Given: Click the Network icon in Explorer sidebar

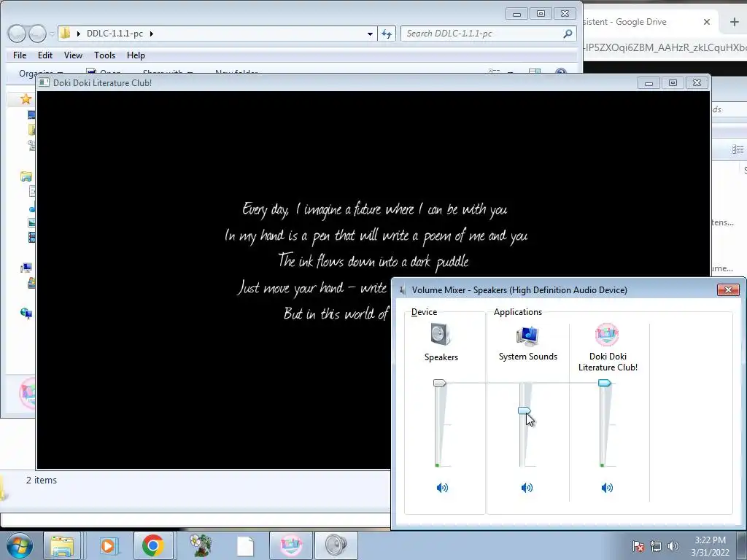Looking at the screenshot, I should [x=26, y=313].
